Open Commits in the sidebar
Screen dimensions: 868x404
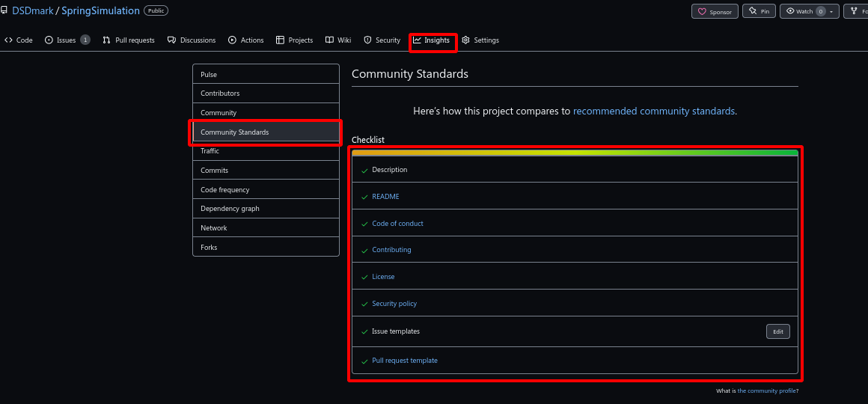tap(266, 171)
